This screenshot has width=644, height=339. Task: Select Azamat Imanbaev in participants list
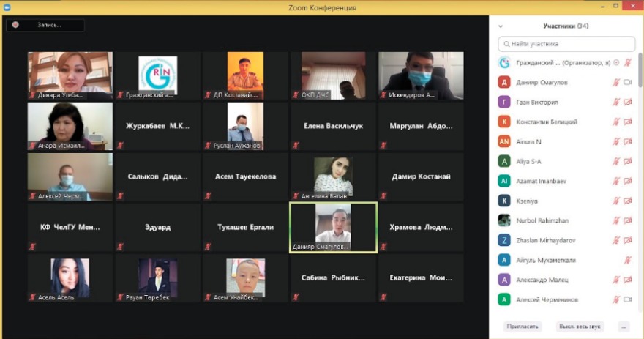pyautogui.click(x=542, y=181)
